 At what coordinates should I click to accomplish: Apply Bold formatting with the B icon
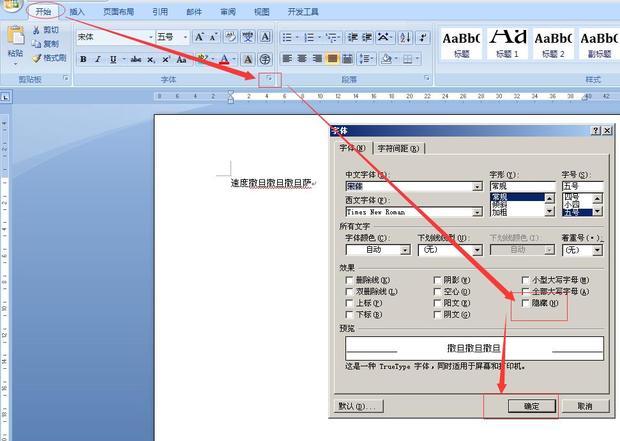pyautogui.click(x=83, y=59)
